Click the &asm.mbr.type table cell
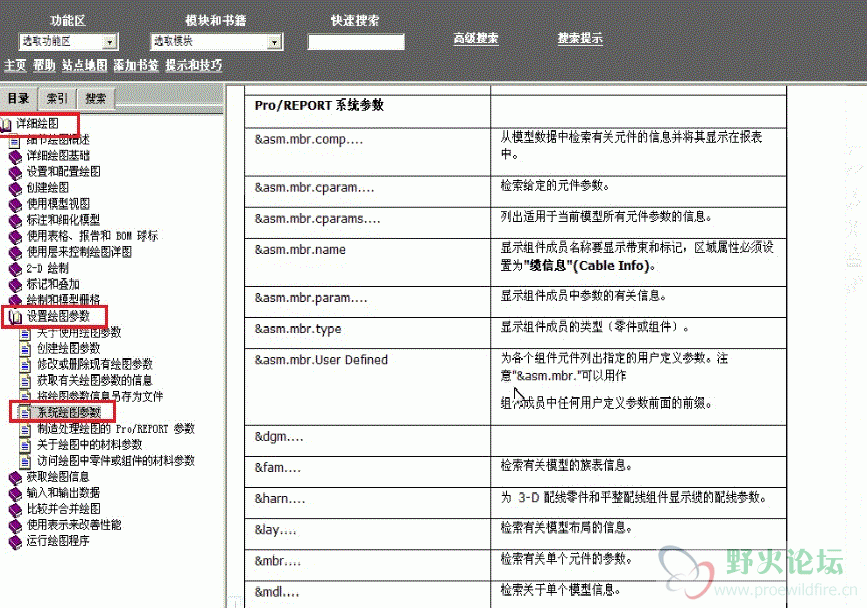 367,332
